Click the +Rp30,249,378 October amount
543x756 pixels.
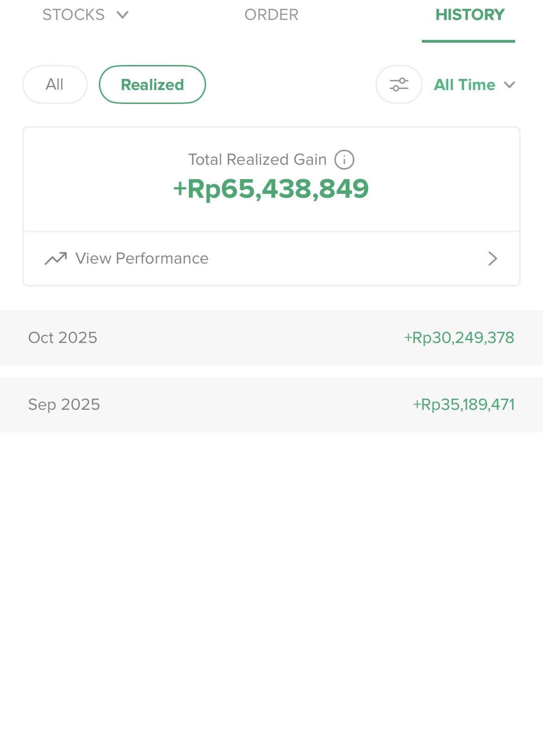(459, 338)
